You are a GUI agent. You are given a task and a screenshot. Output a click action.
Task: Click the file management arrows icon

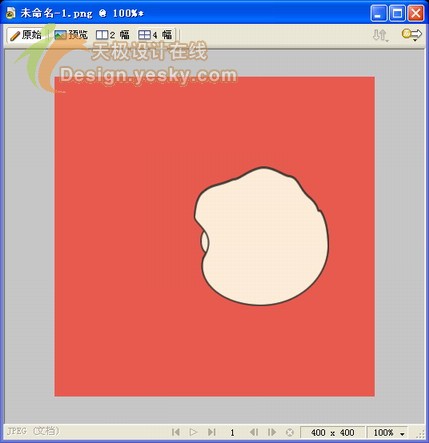pos(380,35)
